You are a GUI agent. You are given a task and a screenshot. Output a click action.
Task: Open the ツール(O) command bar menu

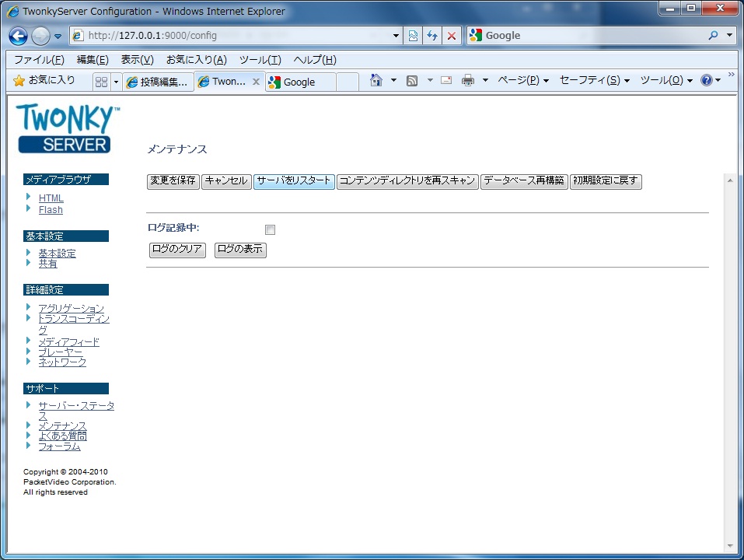(x=666, y=80)
